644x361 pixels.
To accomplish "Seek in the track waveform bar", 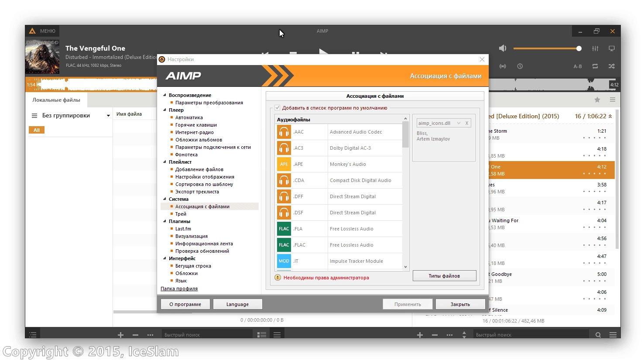I will coord(91,84).
